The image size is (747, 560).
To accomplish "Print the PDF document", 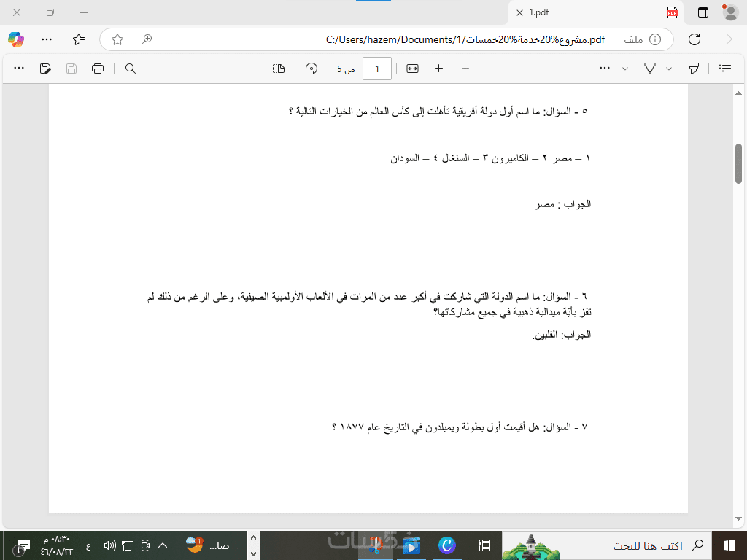I will pyautogui.click(x=98, y=69).
